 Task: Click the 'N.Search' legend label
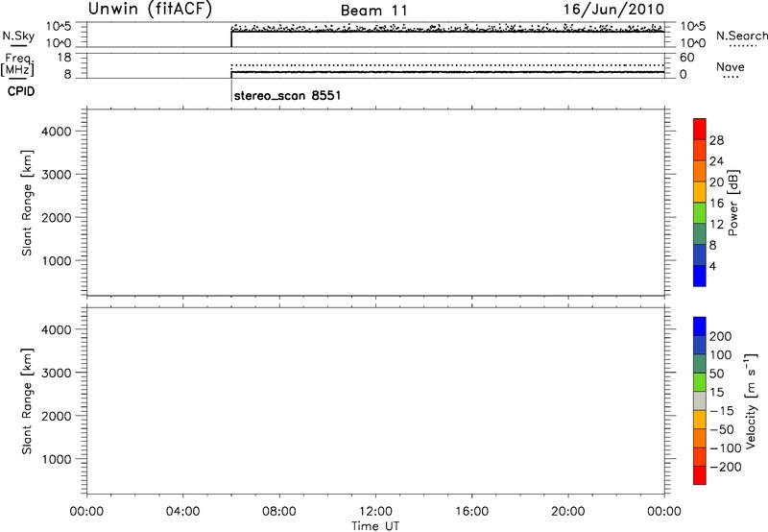(742, 36)
